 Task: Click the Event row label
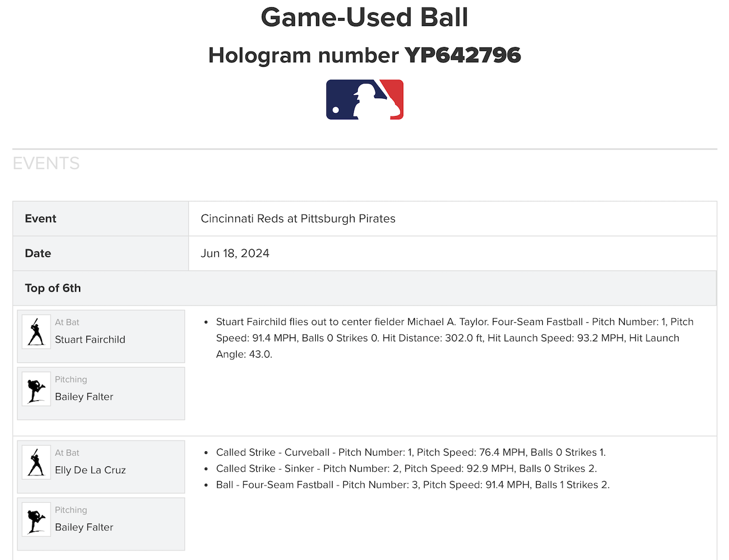[40, 219]
